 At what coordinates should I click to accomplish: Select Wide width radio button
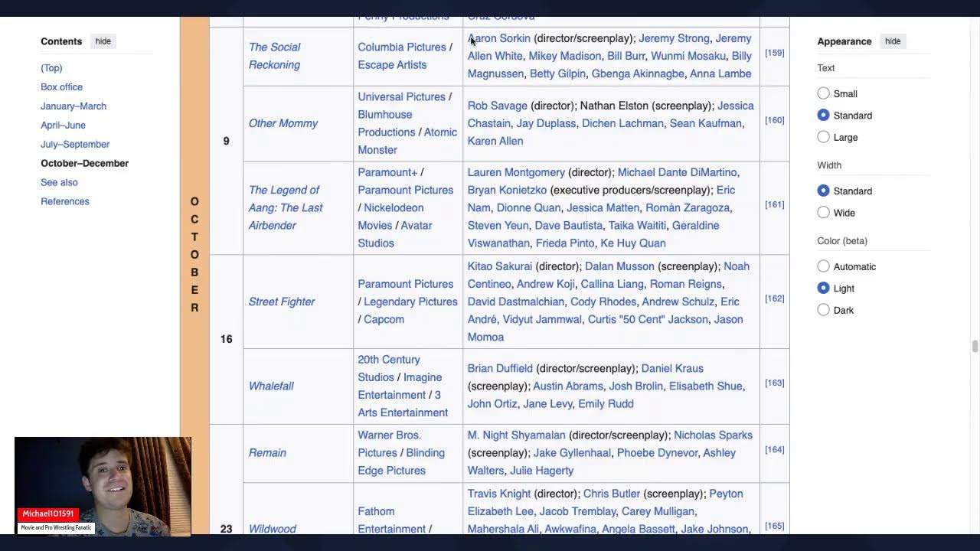[x=823, y=212]
